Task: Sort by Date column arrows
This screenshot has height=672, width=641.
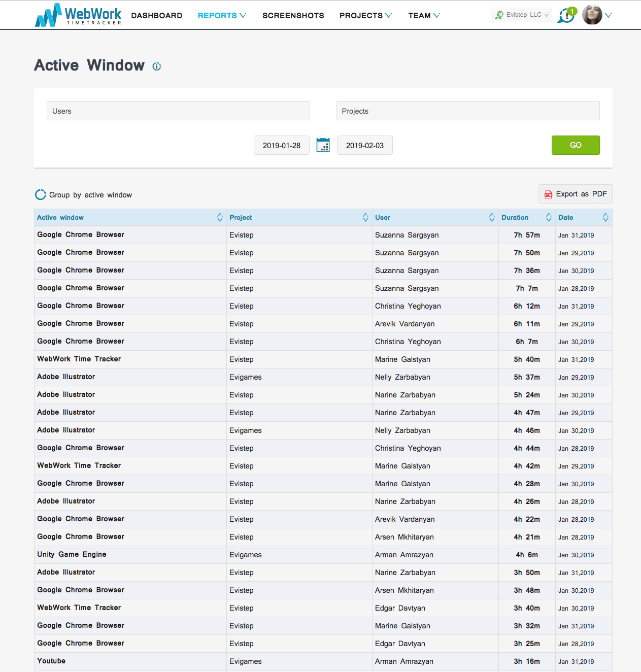Action: click(x=605, y=217)
